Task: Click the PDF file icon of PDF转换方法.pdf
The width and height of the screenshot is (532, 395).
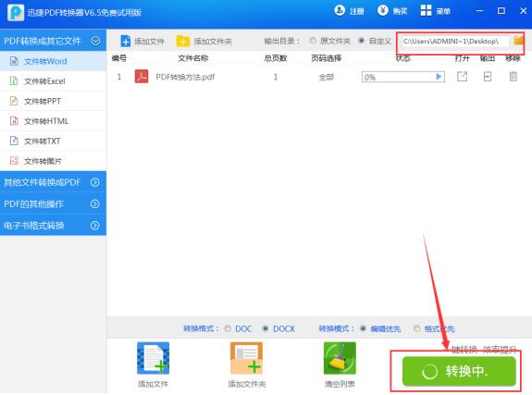Action: pos(142,77)
